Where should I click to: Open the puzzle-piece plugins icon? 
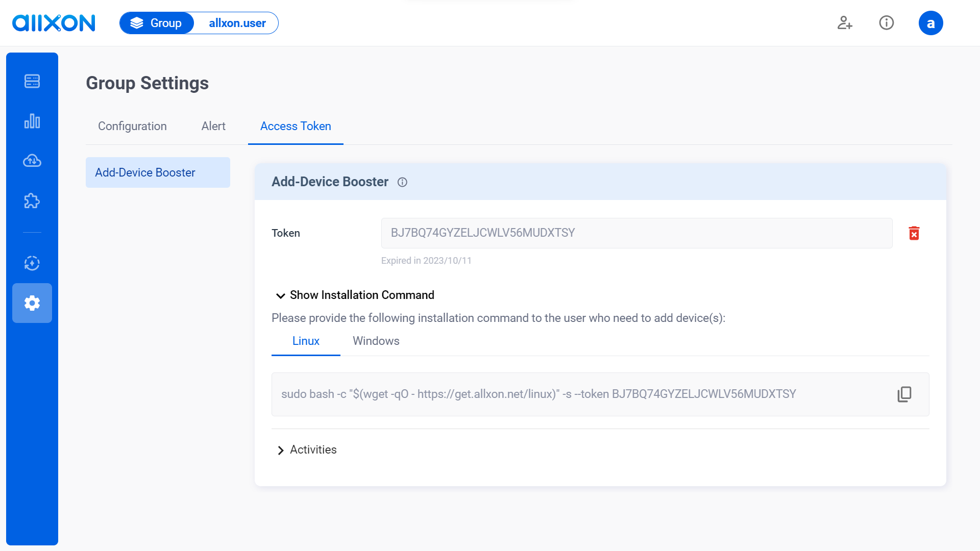click(x=32, y=201)
